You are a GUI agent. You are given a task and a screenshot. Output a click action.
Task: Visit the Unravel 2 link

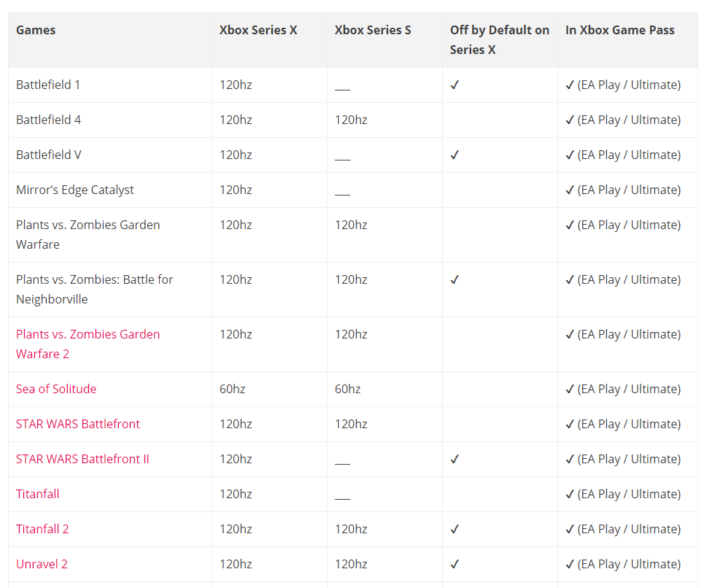coord(42,564)
